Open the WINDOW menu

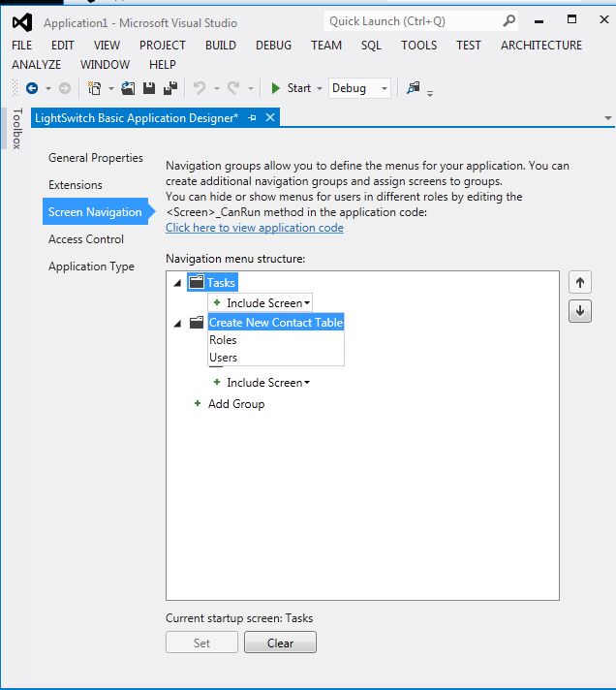(105, 65)
